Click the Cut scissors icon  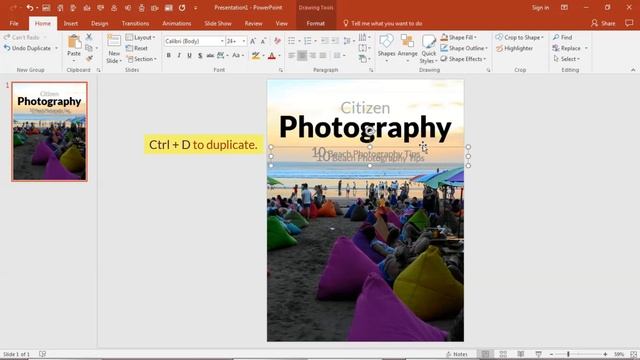pos(89,37)
